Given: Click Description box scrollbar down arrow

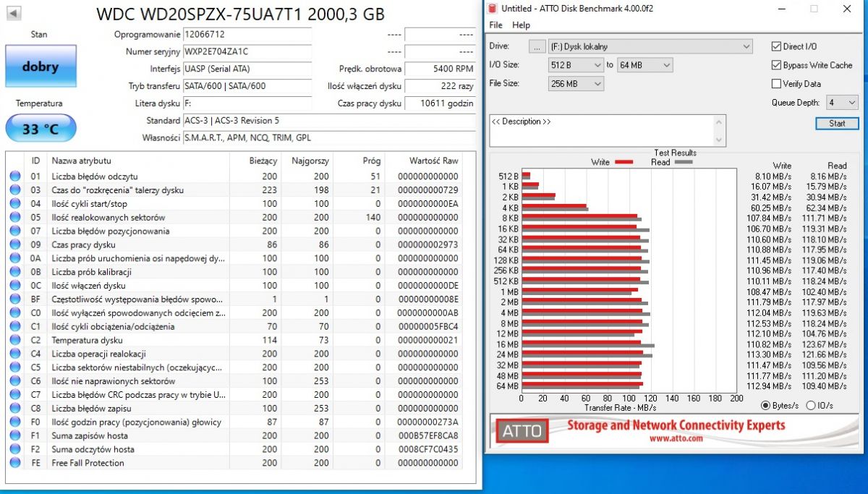Looking at the screenshot, I should [719, 140].
